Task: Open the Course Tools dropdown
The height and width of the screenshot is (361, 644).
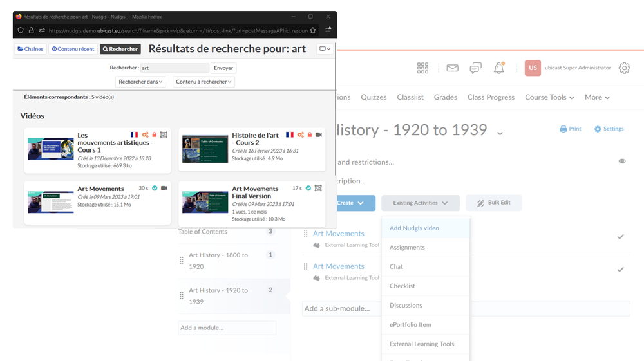Action: (x=549, y=97)
